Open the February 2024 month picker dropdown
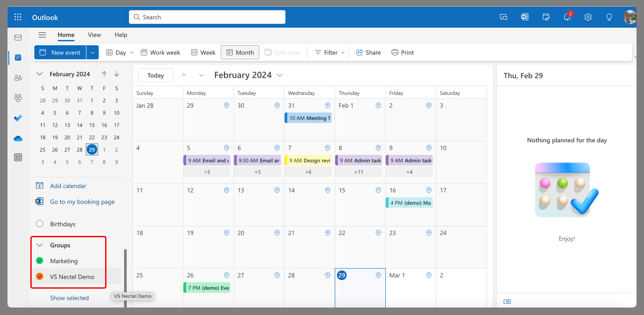The image size is (644, 315). pos(280,75)
